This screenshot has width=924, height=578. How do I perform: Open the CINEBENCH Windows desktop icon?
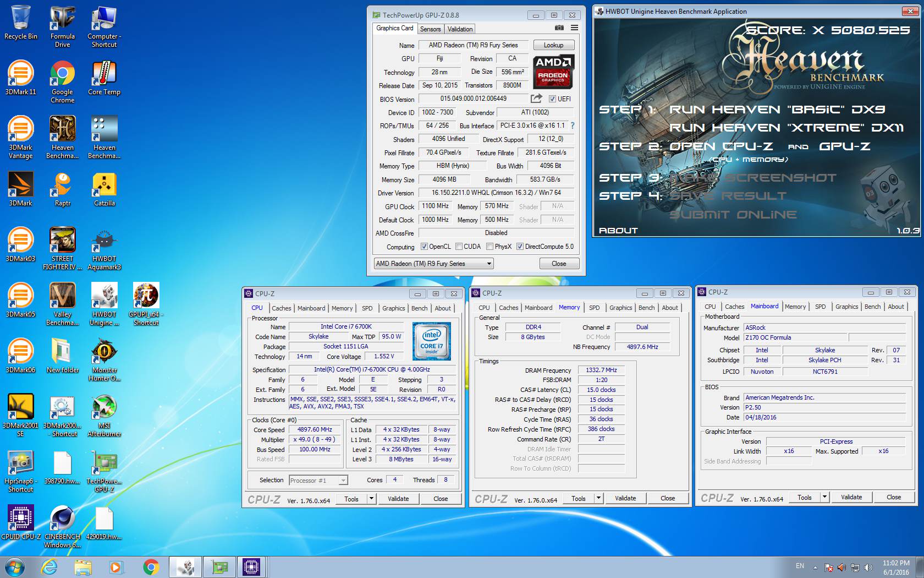[x=62, y=526]
